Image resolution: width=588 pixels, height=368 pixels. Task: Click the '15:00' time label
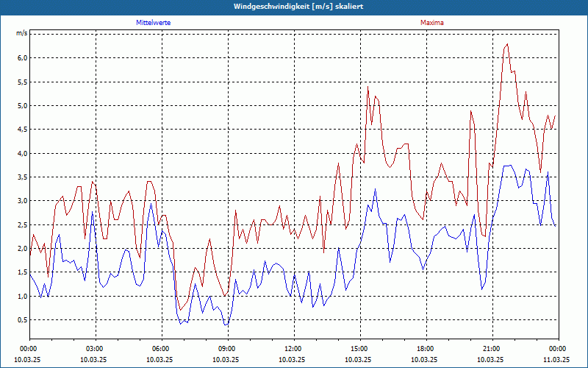pos(360,349)
